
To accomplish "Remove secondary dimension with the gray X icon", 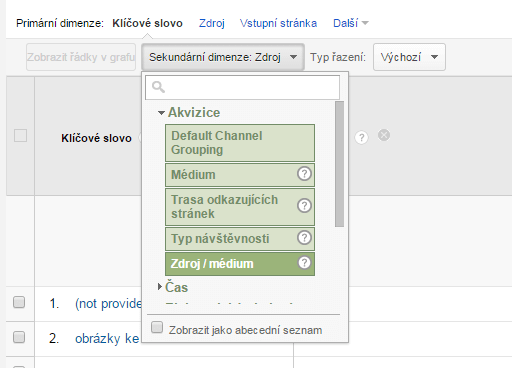I will pos(384,135).
